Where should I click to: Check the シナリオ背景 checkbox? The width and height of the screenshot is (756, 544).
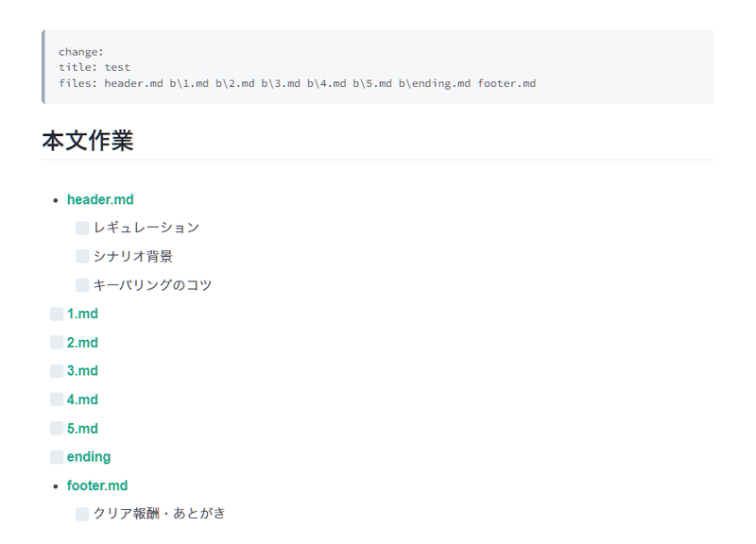pyautogui.click(x=82, y=256)
